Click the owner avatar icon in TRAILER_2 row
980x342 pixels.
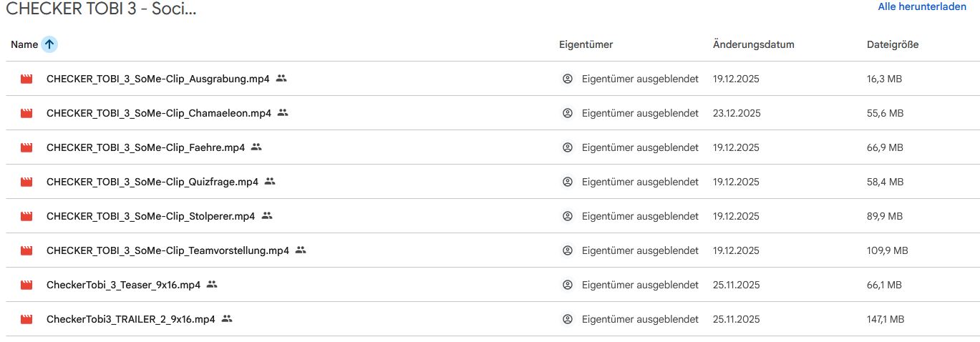click(568, 319)
